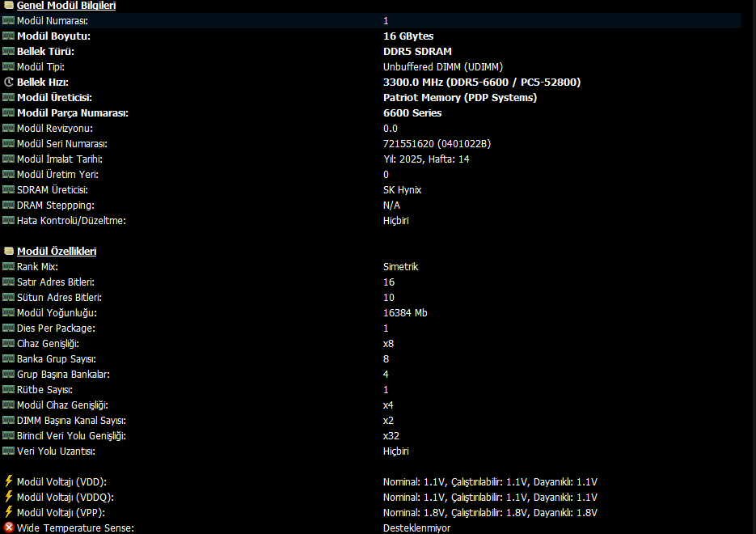The height and width of the screenshot is (534, 756).
Task: Select the DIMM Başına Kanal Sayısı label
Action: click(71, 421)
